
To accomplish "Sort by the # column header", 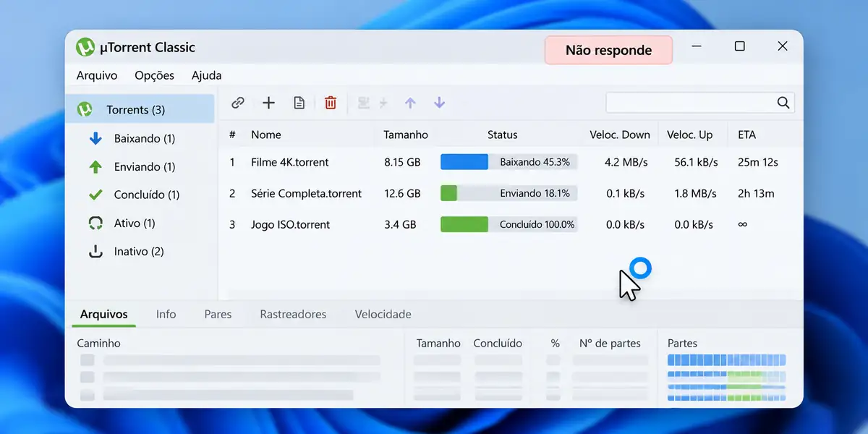I will pyautogui.click(x=232, y=135).
